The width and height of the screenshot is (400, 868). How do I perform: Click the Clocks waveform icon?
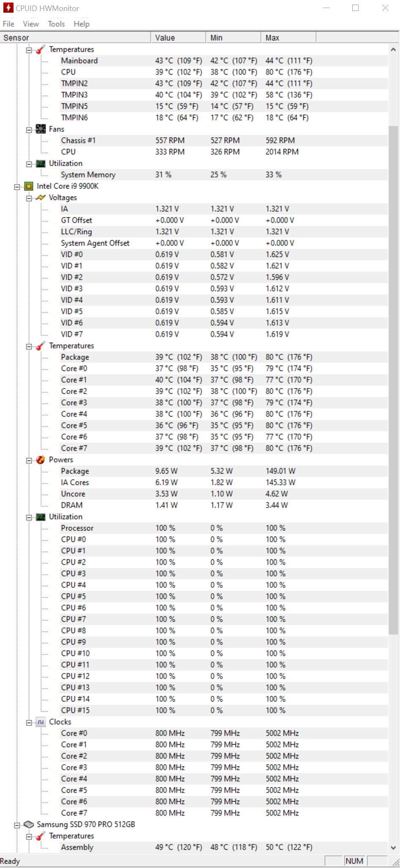[41, 722]
